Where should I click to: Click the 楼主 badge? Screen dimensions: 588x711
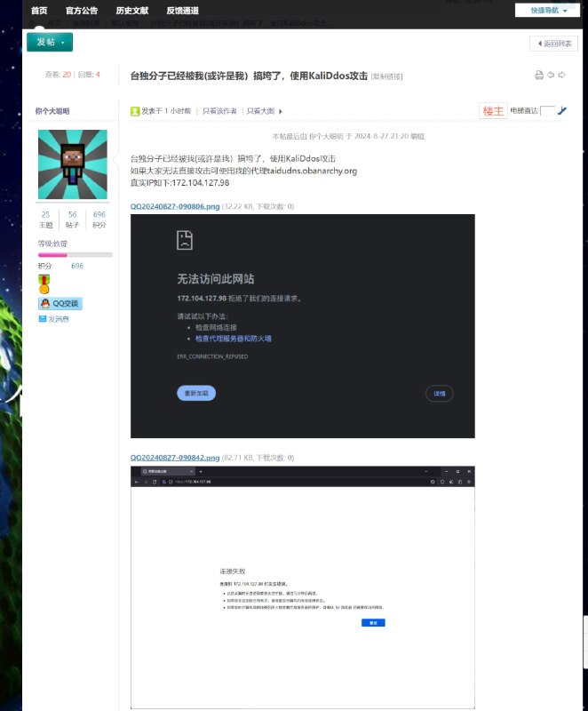[x=493, y=110]
